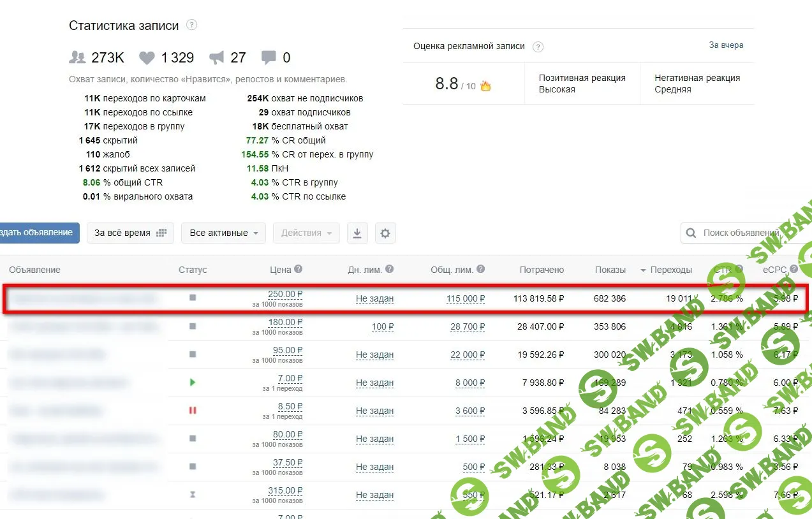Edit the price 95.00 ₽
This screenshot has width=812, height=519.
click(288, 350)
